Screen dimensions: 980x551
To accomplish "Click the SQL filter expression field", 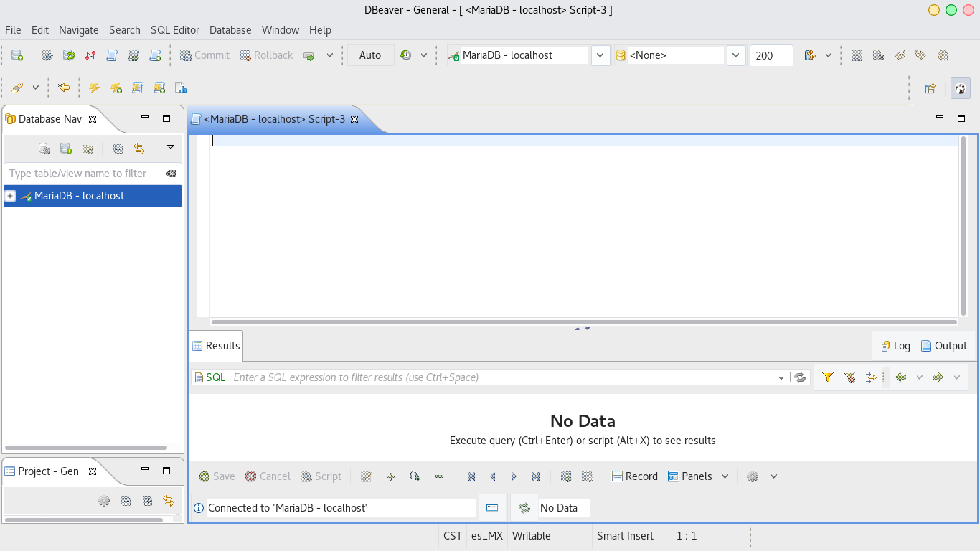I will click(504, 377).
